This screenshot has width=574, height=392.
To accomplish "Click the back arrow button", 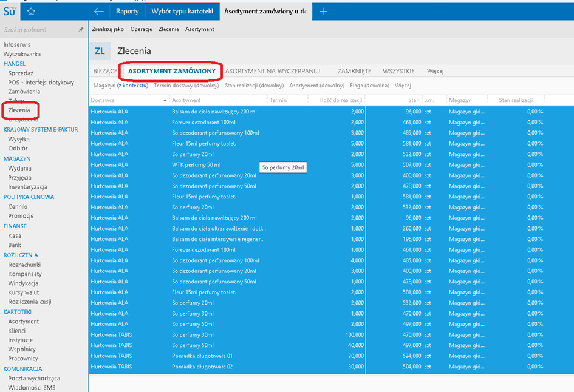I will coord(99,11).
